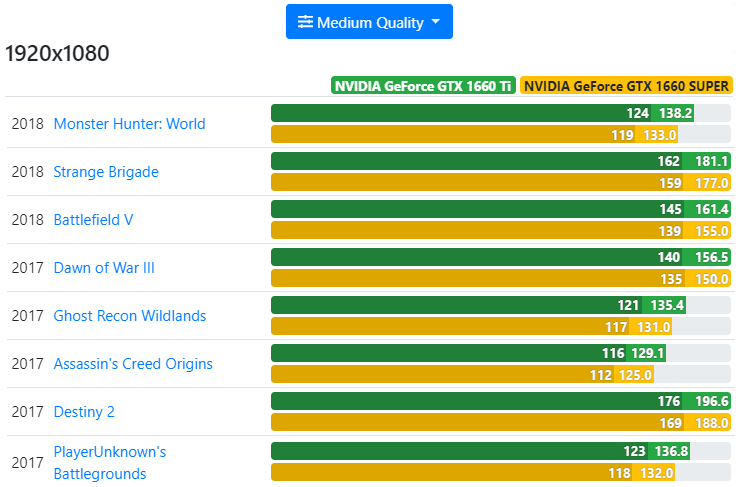This screenshot has height=487, width=736.
Task: Click the year 2017 beside Assassin's Creed Origins
Action: (27, 364)
